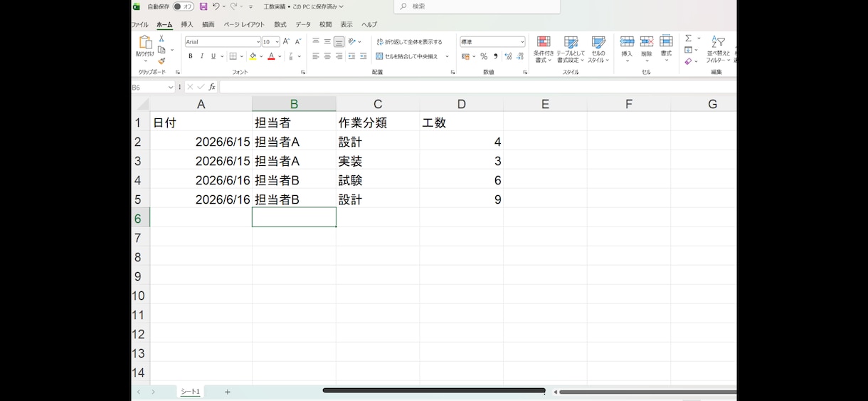This screenshot has height=401, width=868.
Task: Toggle Bold formatting
Action: tap(190, 56)
